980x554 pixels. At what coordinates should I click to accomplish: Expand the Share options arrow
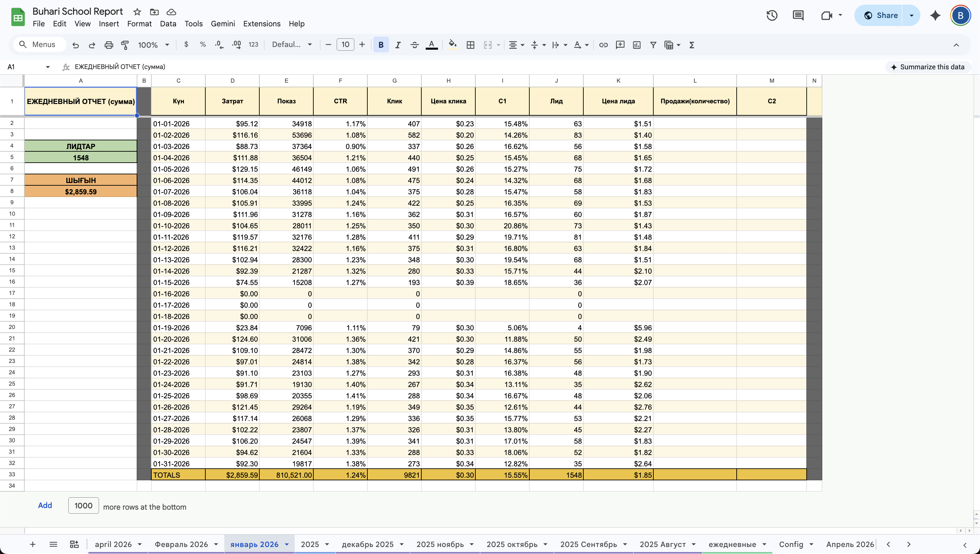pyautogui.click(x=912, y=16)
